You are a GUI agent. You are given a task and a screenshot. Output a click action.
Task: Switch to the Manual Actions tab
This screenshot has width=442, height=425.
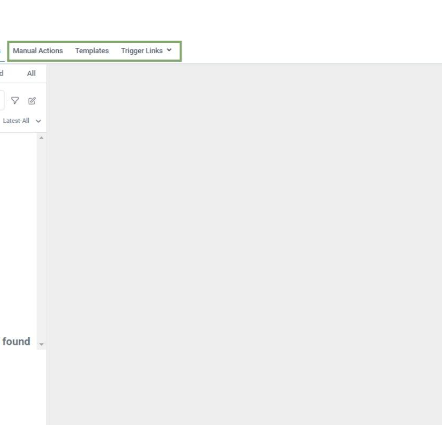(38, 51)
